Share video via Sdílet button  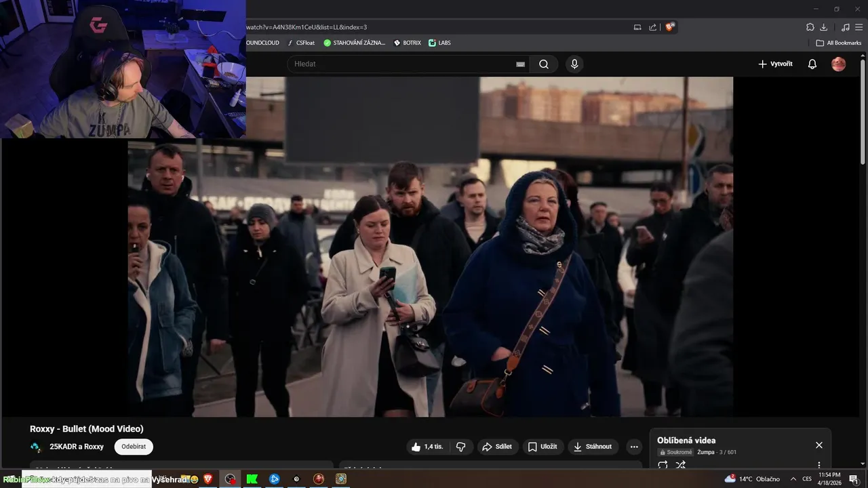(496, 447)
